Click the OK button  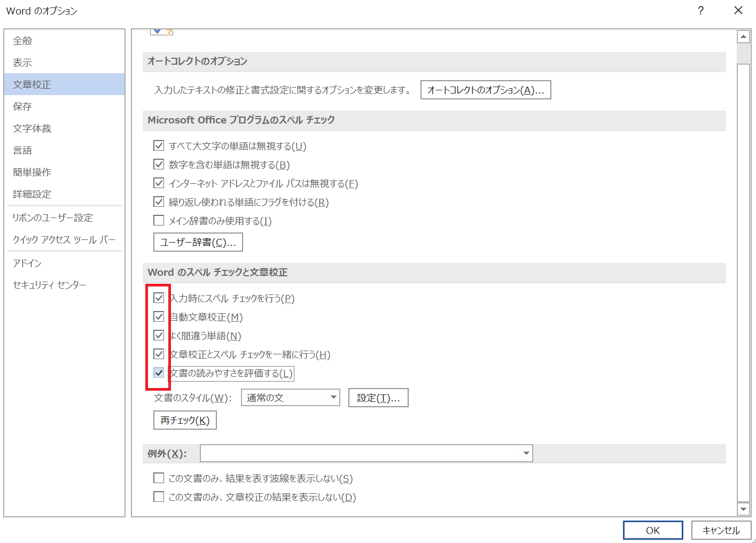(x=653, y=530)
